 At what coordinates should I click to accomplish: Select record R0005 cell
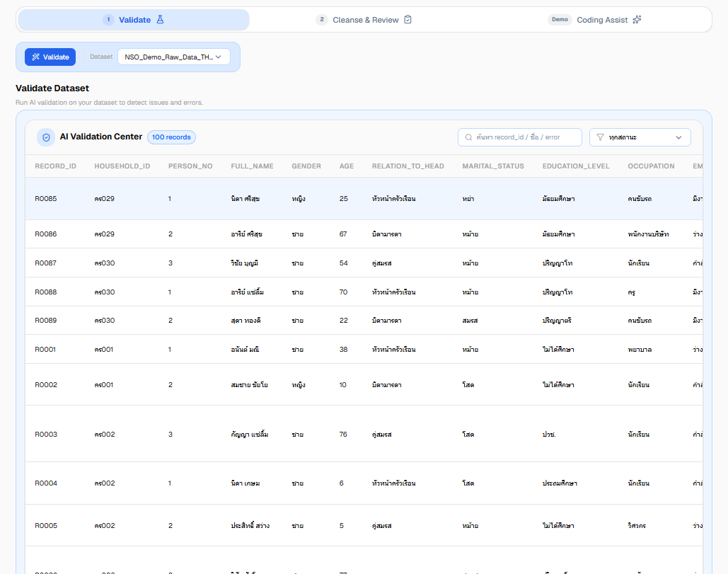(46, 526)
